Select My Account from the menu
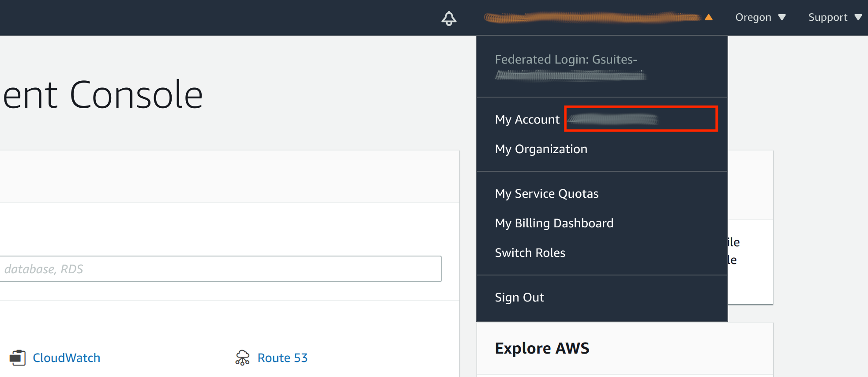Image resolution: width=868 pixels, height=377 pixels. pos(527,119)
